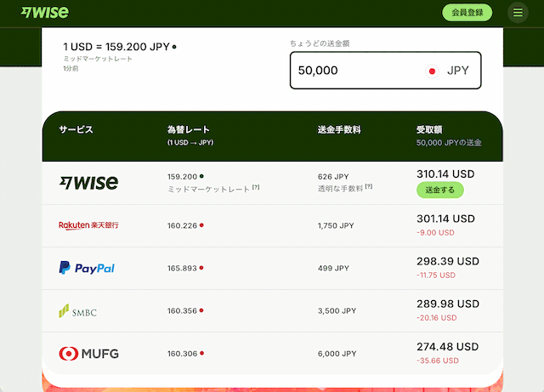Click Wise fee 626 JPY
544x392 pixels.
333,177
